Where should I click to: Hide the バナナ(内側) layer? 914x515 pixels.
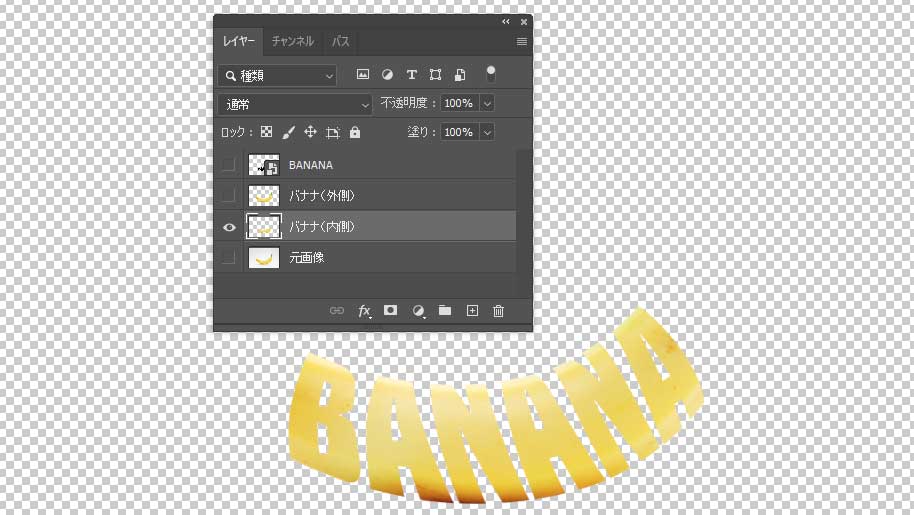(229, 227)
